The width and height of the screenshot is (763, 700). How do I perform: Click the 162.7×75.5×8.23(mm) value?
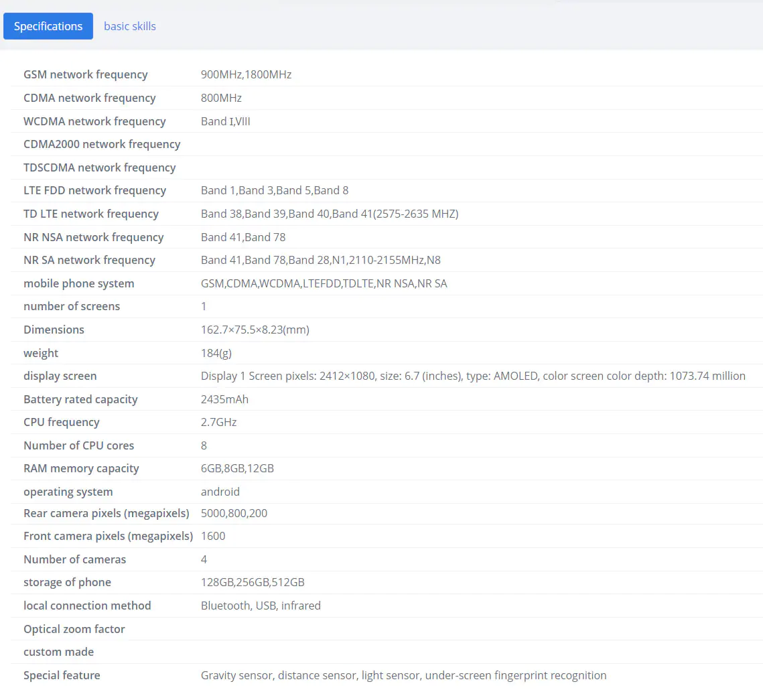(255, 330)
